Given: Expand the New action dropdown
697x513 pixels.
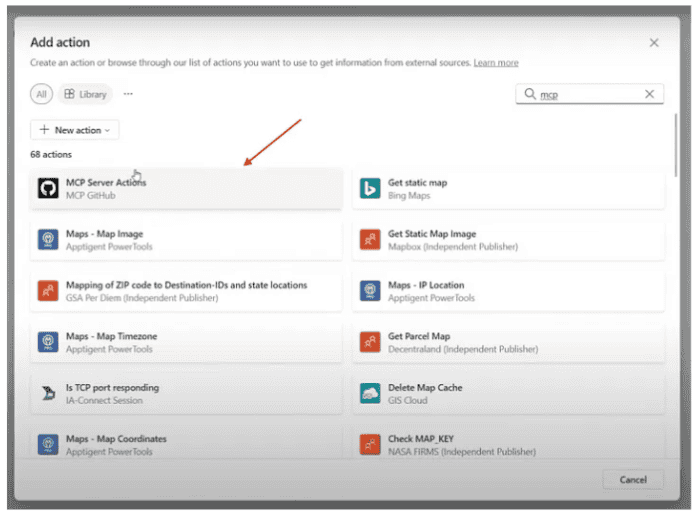Looking at the screenshot, I should click(75, 130).
